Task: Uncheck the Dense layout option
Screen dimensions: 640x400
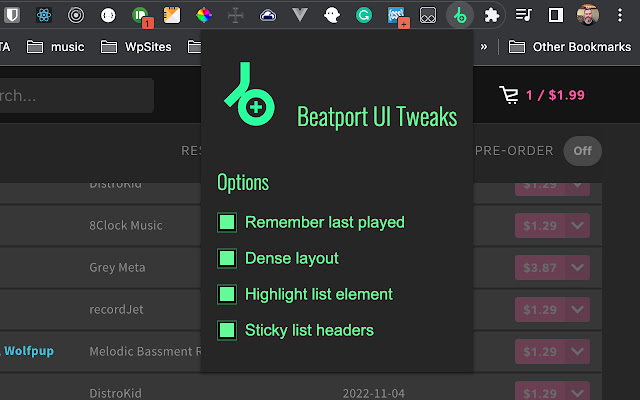Action: 227,258
